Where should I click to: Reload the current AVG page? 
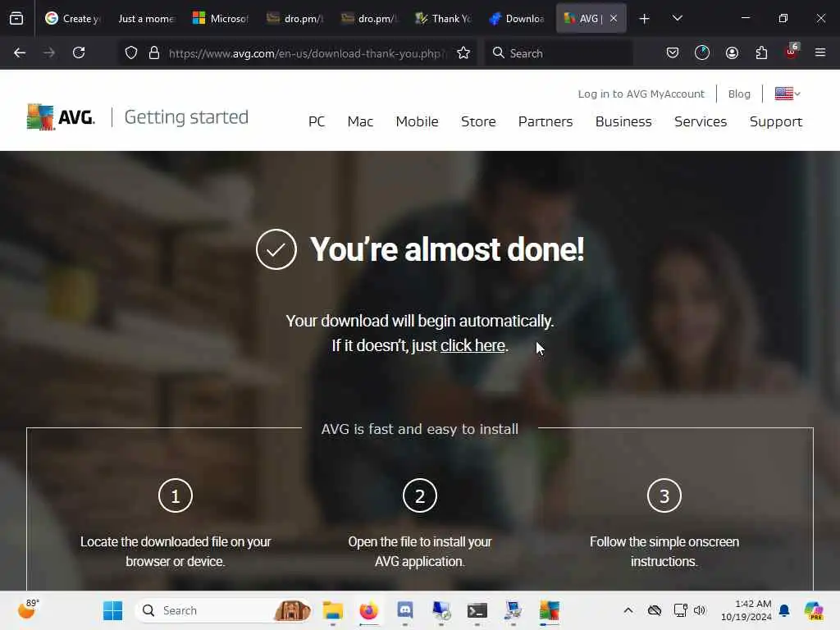pyautogui.click(x=79, y=52)
